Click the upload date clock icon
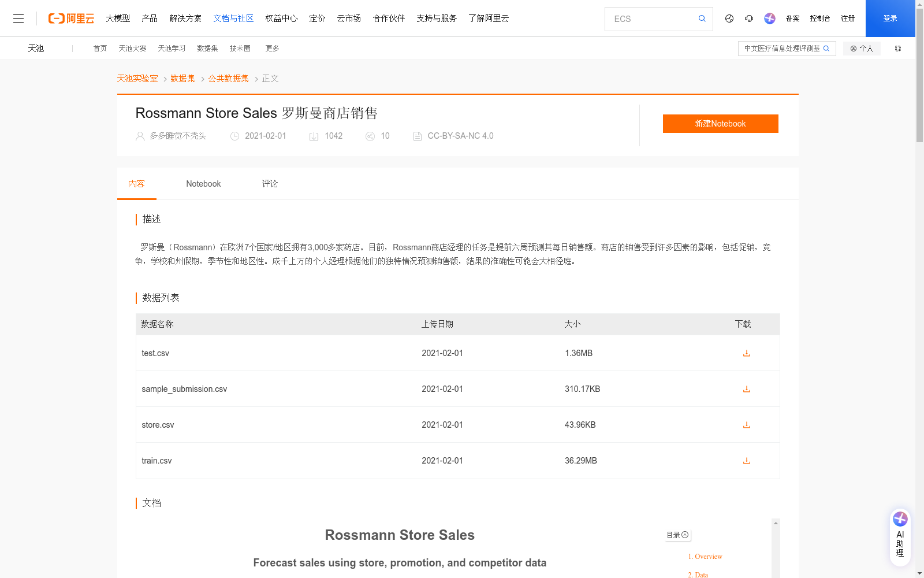Image resolution: width=924 pixels, height=578 pixels. pos(235,136)
